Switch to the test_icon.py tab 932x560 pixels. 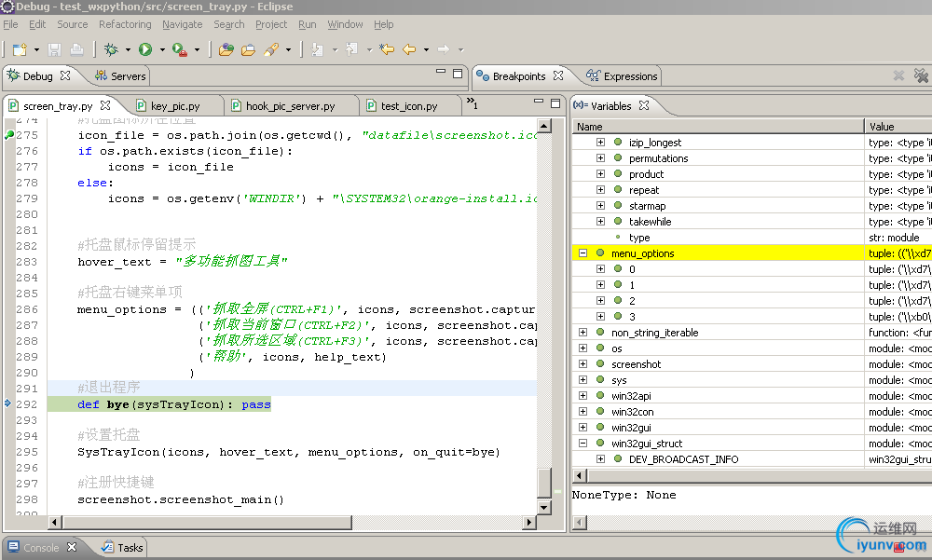(409, 106)
